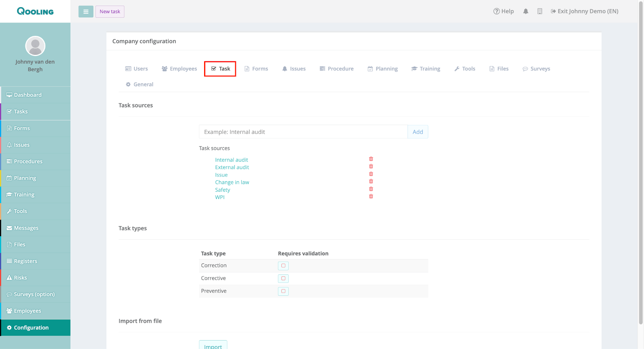Delete the Safety task source

(371, 189)
